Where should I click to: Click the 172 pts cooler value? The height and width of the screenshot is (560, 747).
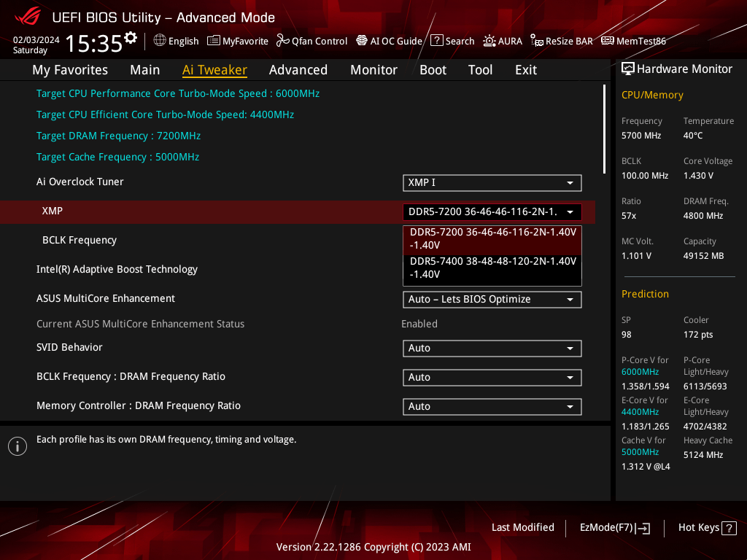(x=698, y=335)
